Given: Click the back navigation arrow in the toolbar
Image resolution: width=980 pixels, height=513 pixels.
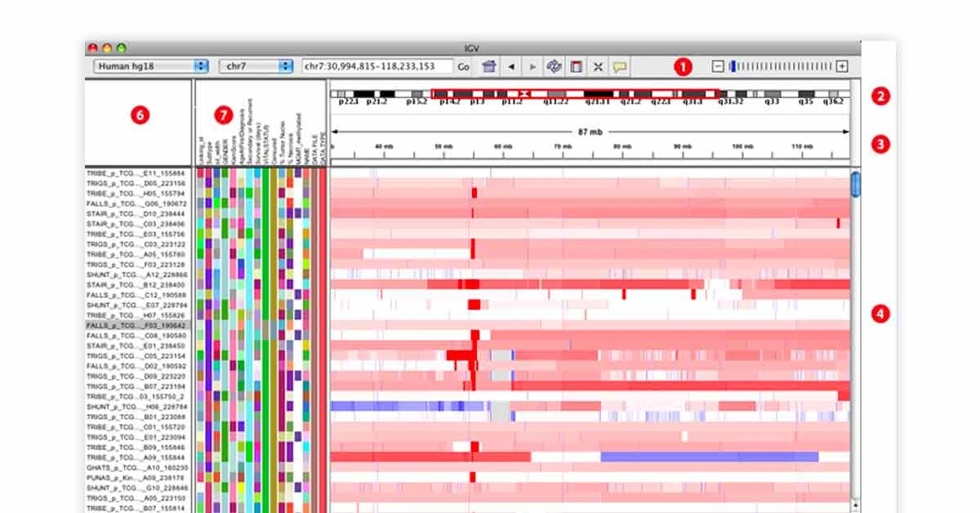Looking at the screenshot, I should click(510, 67).
